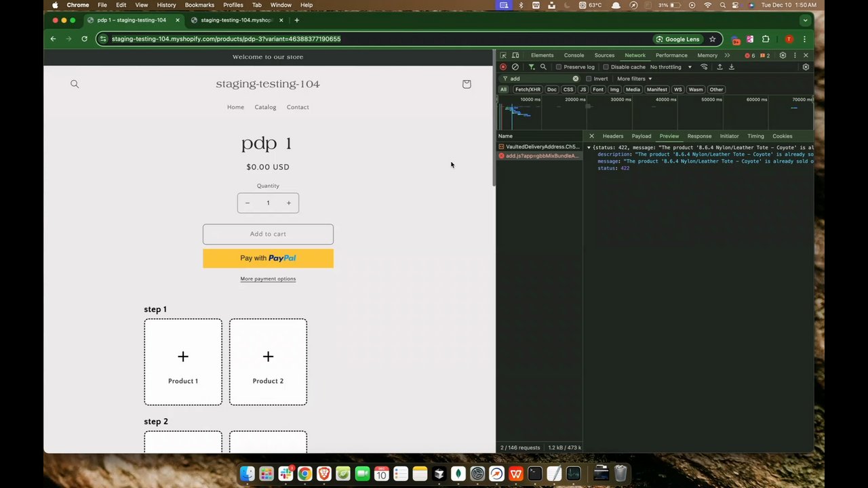
Task: Click the Add to cart button
Action: coord(268,234)
